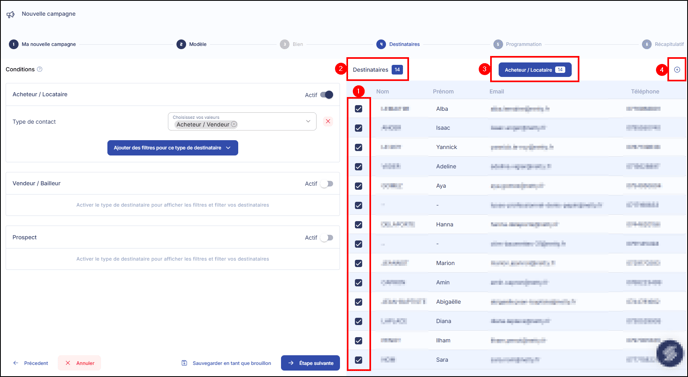The height and width of the screenshot is (377, 688).
Task: Click the Vendeur / Bailleur section title
Action: click(x=36, y=183)
